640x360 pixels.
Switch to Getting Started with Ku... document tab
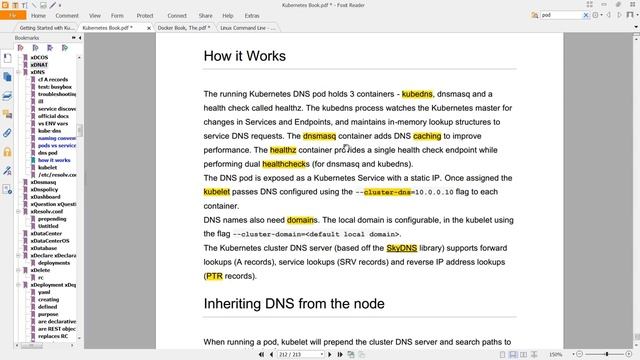click(x=47, y=28)
